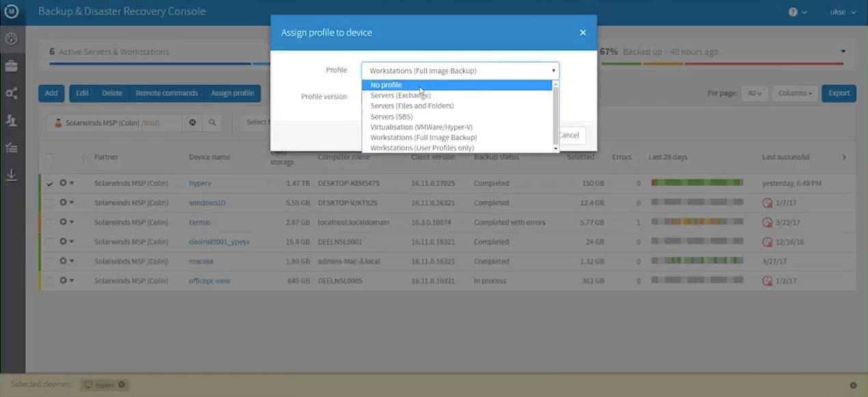Check the centos row checkbox

tap(49, 222)
